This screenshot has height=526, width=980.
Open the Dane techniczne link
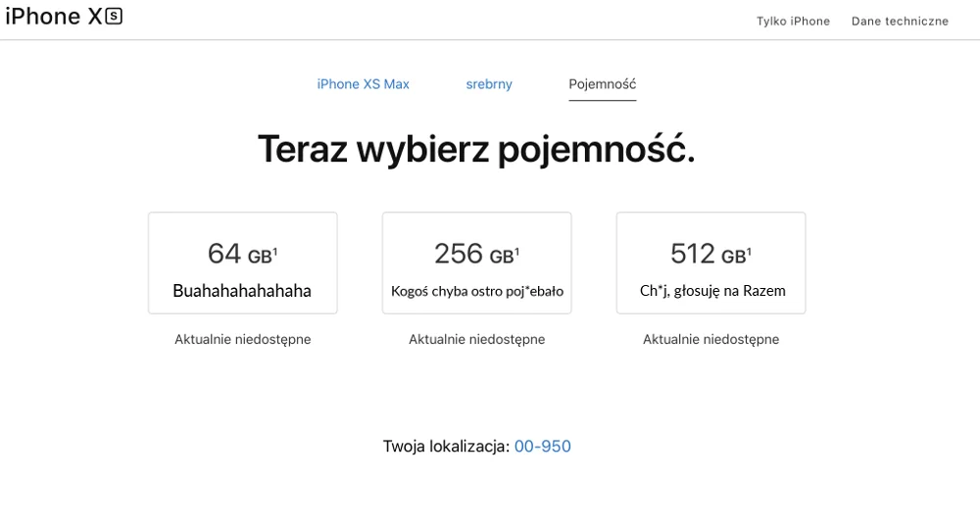click(900, 22)
